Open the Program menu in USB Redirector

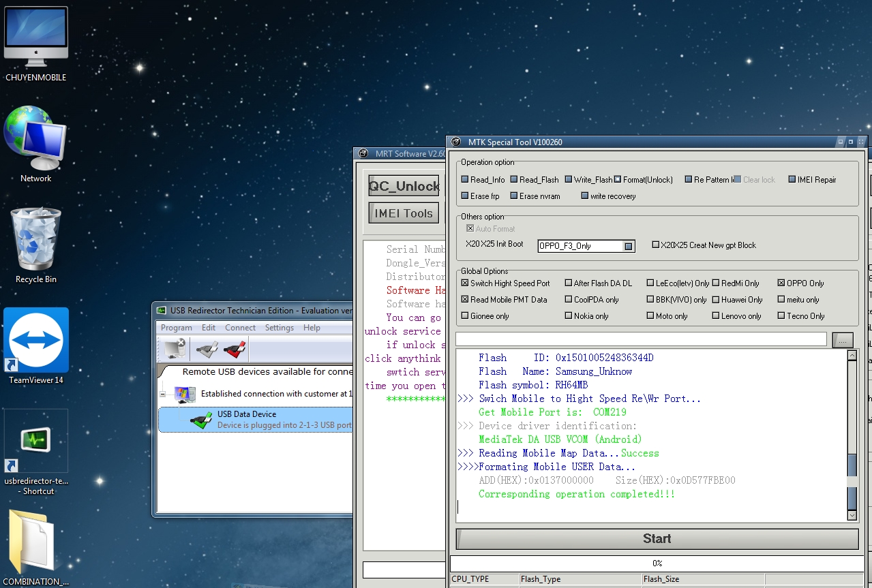pyautogui.click(x=177, y=328)
